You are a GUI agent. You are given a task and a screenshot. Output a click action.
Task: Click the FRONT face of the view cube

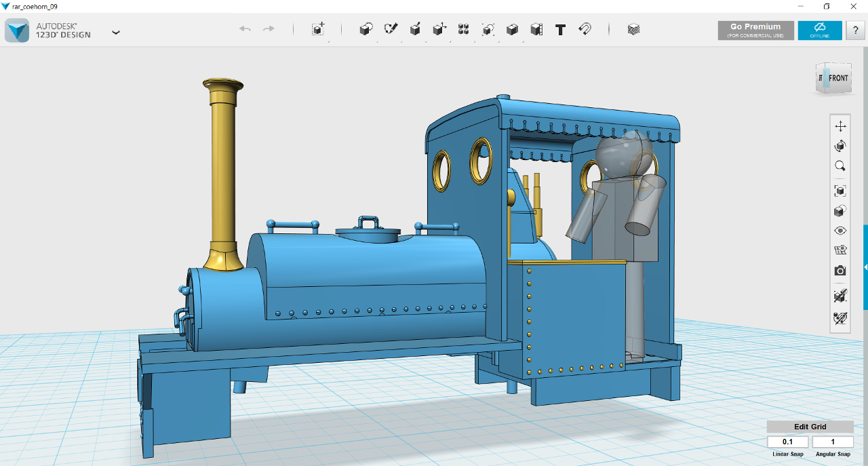tap(838, 79)
